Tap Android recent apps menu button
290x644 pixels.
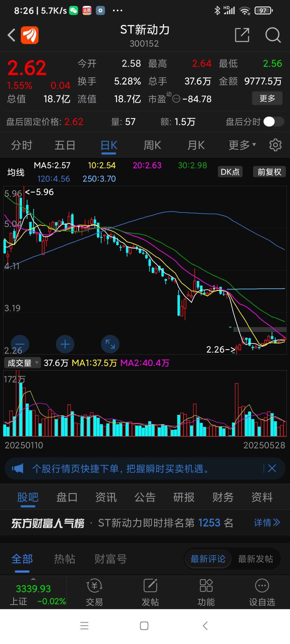point(84,626)
